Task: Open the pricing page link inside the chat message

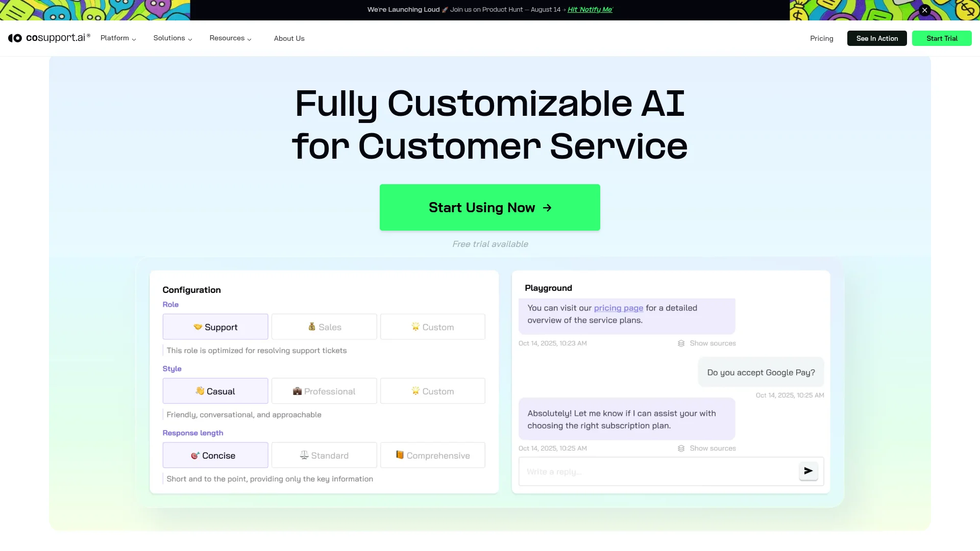Action: tap(618, 308)
